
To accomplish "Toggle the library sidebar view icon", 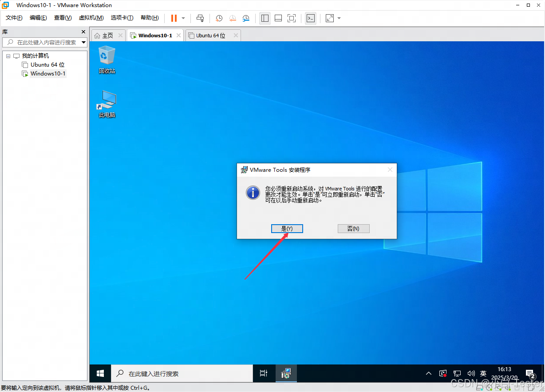I will (265, 18).
